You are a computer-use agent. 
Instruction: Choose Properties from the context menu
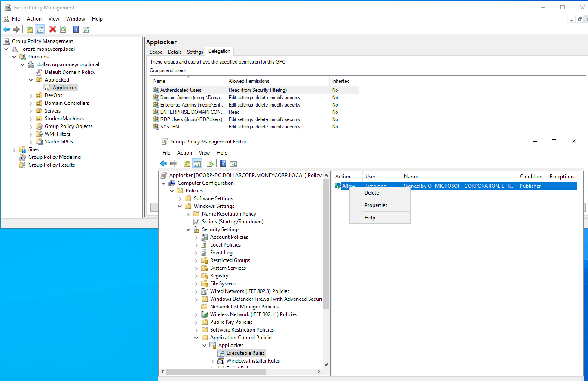376,205
